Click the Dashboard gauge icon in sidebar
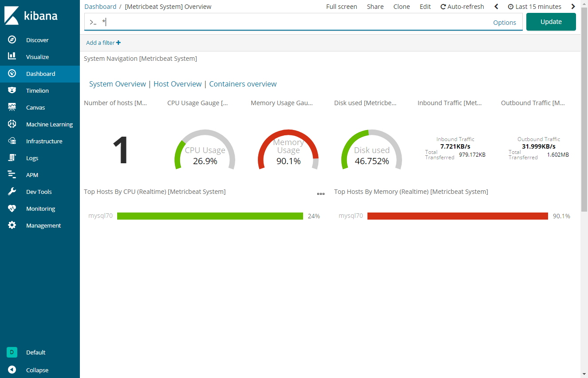This screenshot has height=378, width=588. coord(12,74)
